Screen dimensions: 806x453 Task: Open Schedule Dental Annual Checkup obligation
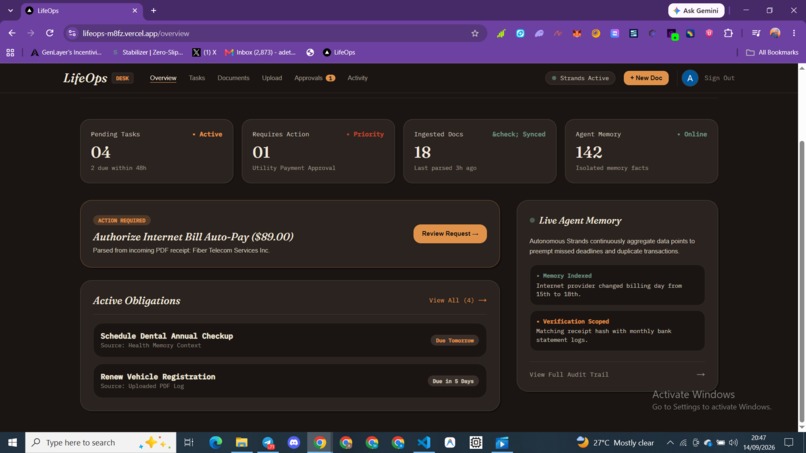click(290, 340)
